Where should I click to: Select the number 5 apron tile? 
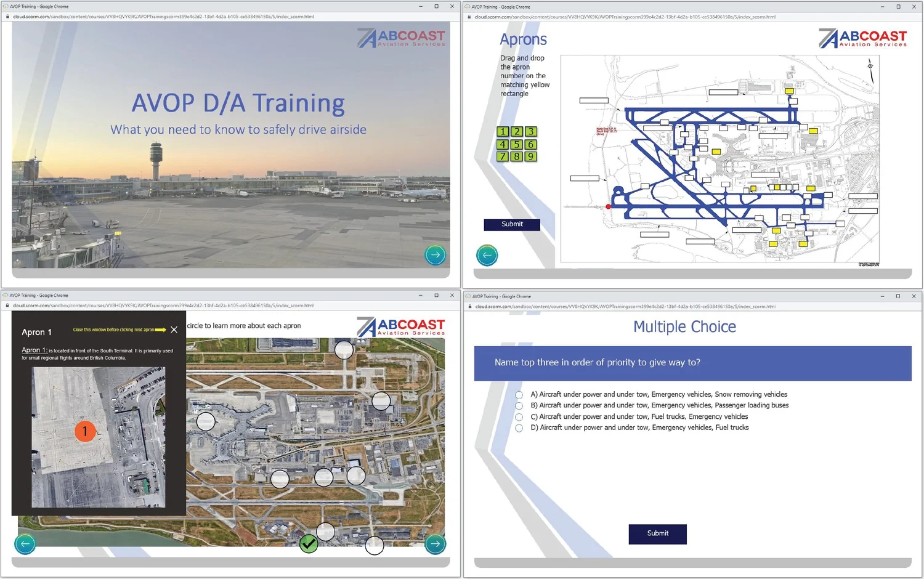pyautogui.click(x=516, y=144)
